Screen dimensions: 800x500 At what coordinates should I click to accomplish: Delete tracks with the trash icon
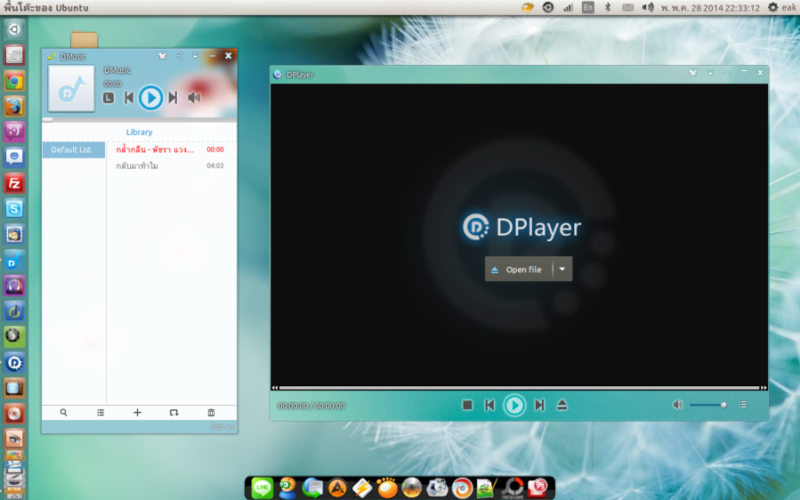click(211, 412)
